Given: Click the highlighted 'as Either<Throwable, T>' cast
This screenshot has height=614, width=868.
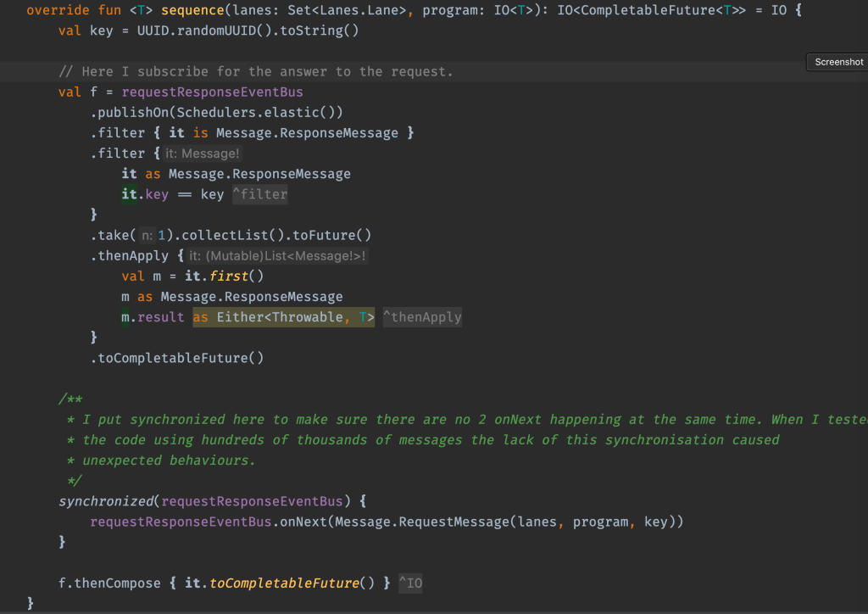Looking at the screenshot, I should (283, 317).
